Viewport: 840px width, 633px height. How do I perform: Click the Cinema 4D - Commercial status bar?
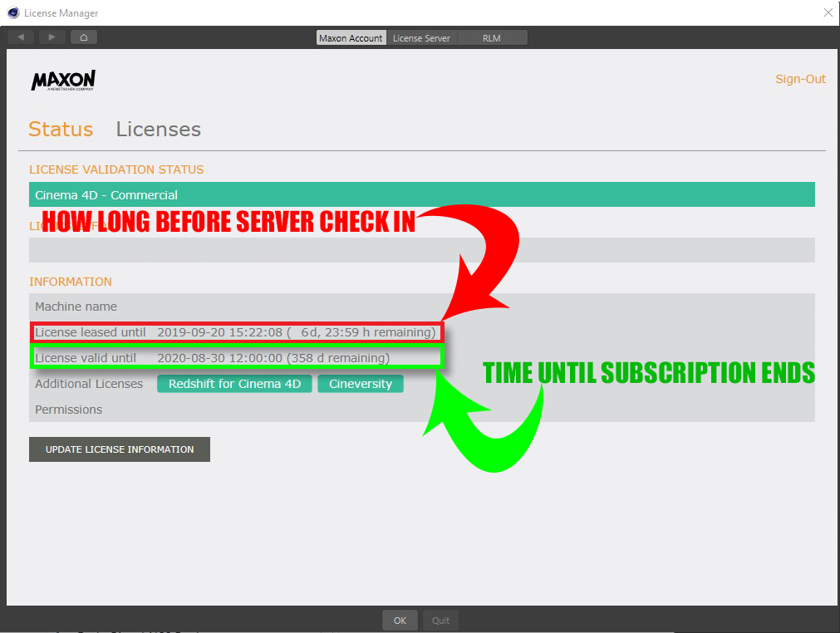[x=422, y=195]
